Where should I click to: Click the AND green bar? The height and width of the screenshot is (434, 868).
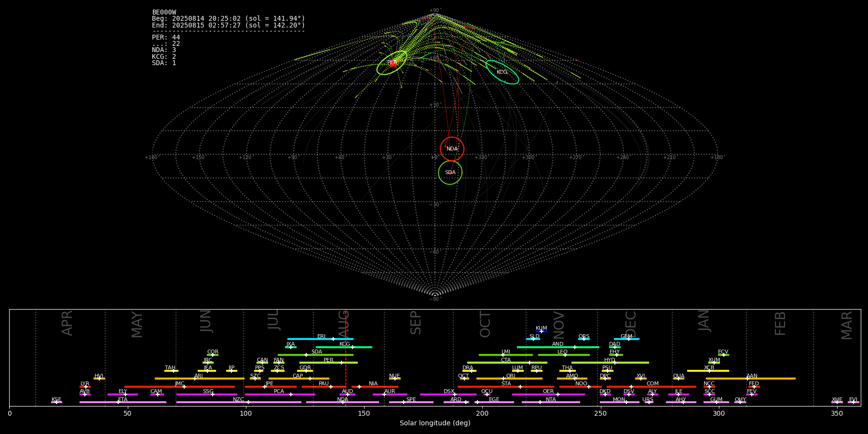558,347
